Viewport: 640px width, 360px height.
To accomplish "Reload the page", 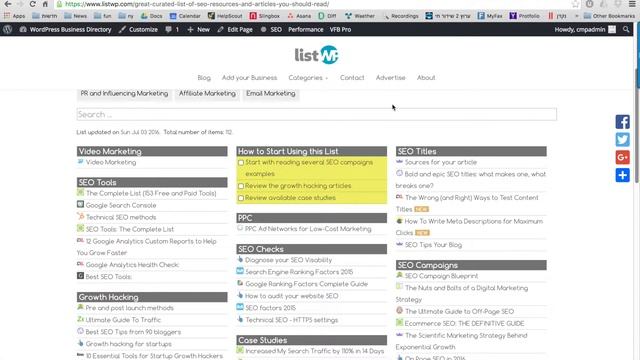I will (x=32, y=4).
